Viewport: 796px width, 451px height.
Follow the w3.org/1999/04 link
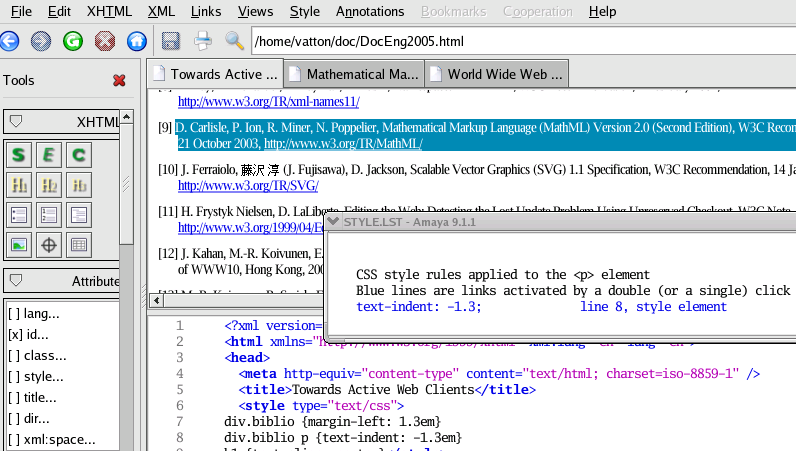(251, 228)
